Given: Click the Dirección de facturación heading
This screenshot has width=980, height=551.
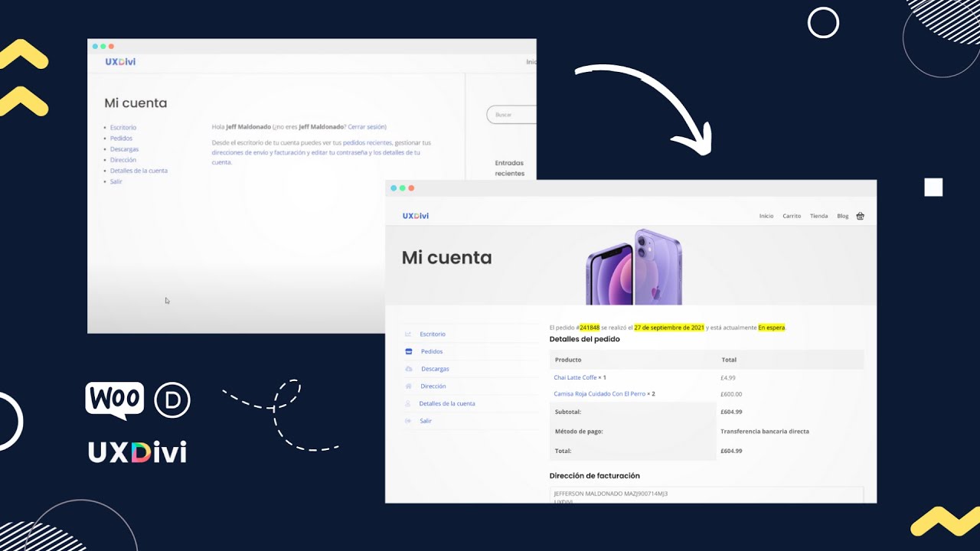Looking at the screenshot, I should (x=595, y=476).
